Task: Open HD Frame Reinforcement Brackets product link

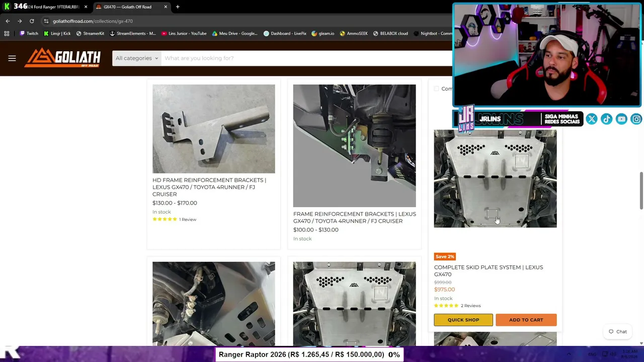Action: [x=209, y=187]
